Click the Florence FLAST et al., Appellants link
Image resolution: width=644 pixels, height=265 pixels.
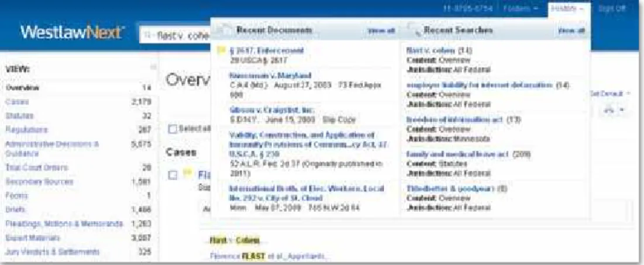[x=270, y=257]
